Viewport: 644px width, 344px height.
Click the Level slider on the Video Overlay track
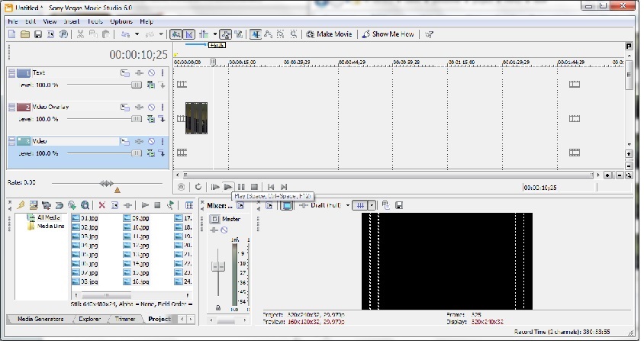tap(136, 119)
